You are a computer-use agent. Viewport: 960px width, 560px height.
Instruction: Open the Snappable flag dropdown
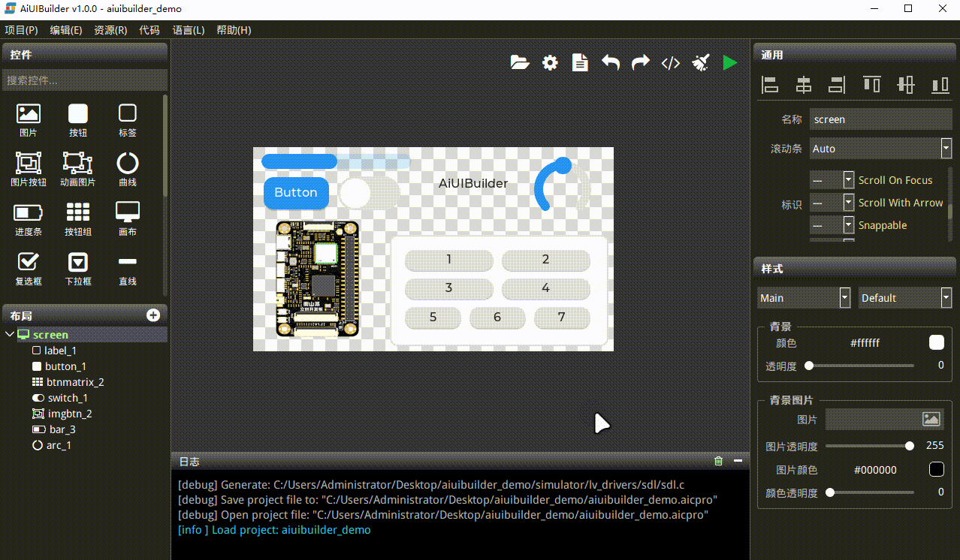tap(849, 225)
